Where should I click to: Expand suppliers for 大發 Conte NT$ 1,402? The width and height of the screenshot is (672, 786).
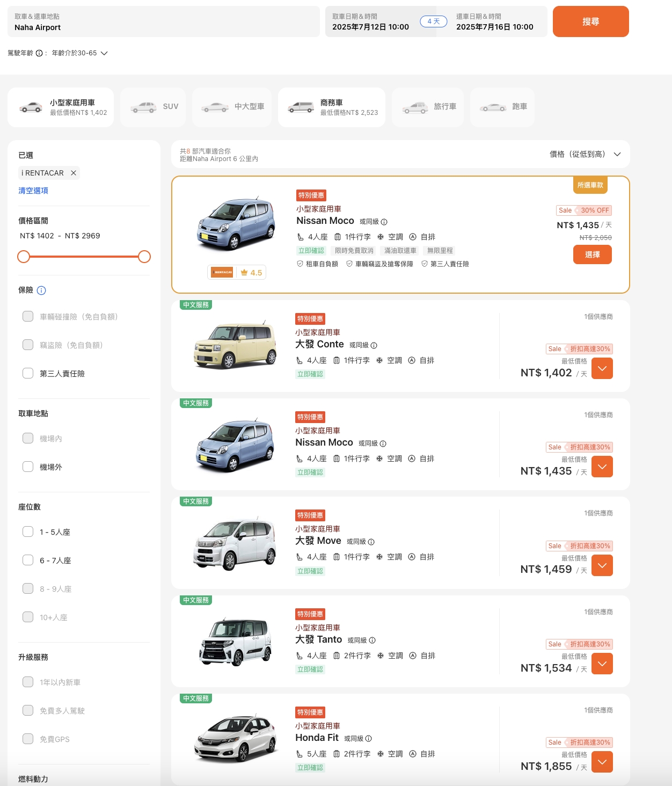602,369
